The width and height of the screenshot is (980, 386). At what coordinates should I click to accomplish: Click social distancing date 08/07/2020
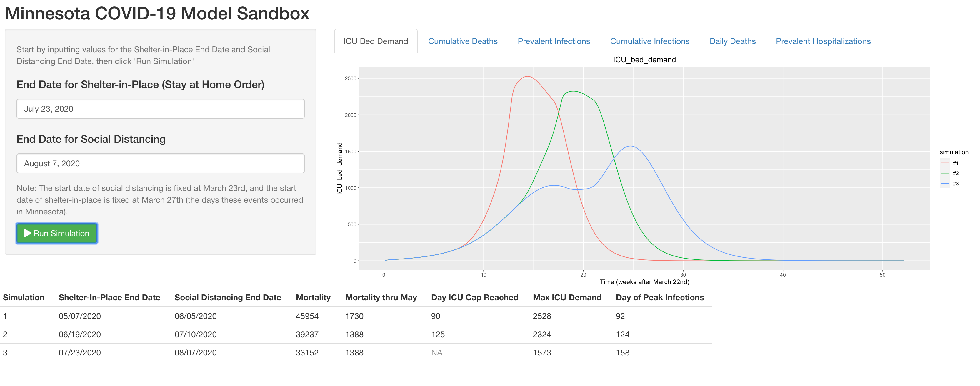tap(196, 353)
